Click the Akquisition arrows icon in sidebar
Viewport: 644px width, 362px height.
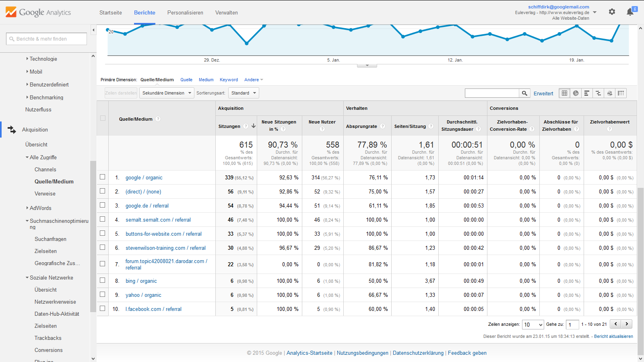point(12,130)
